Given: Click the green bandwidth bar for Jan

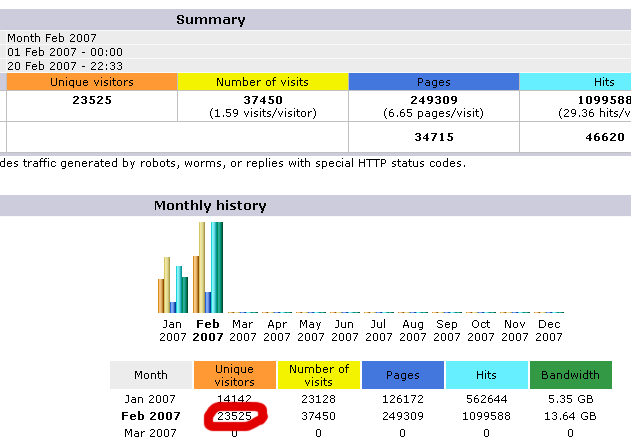Looking at the screenshot, I should [185, 295].
